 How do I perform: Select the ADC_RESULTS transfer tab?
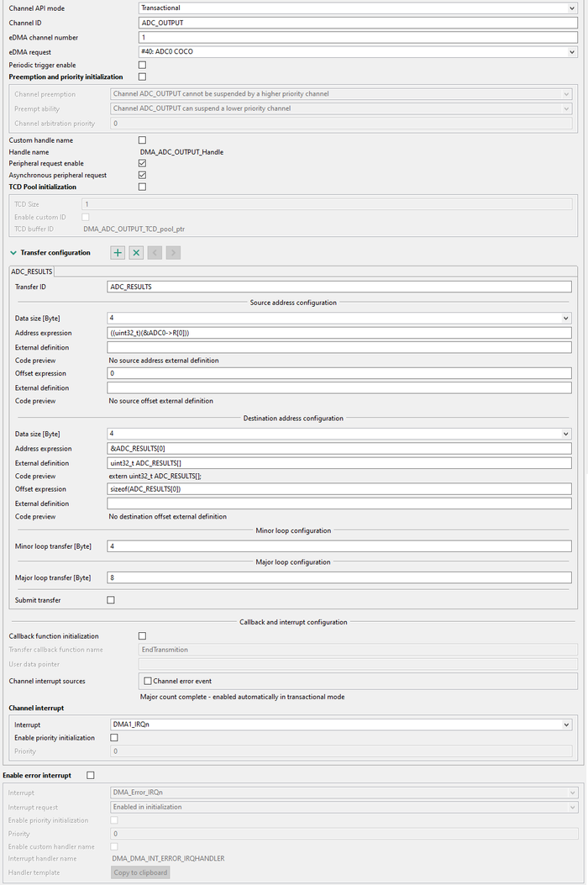point(31,271)
